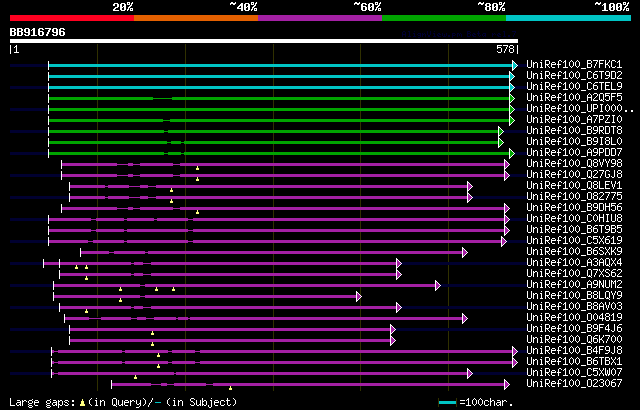Click the UniRef100_A3AQX4 label

(574, 263)
